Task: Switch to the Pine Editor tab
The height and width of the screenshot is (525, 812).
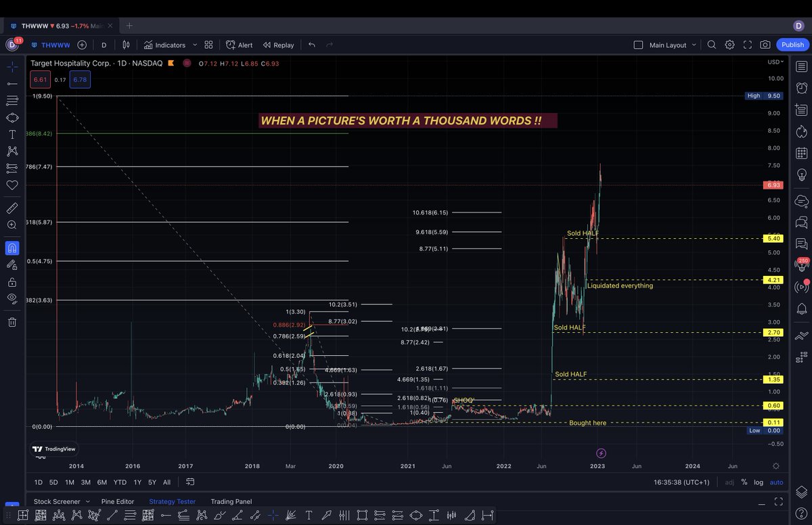Action: pos(117,501)
